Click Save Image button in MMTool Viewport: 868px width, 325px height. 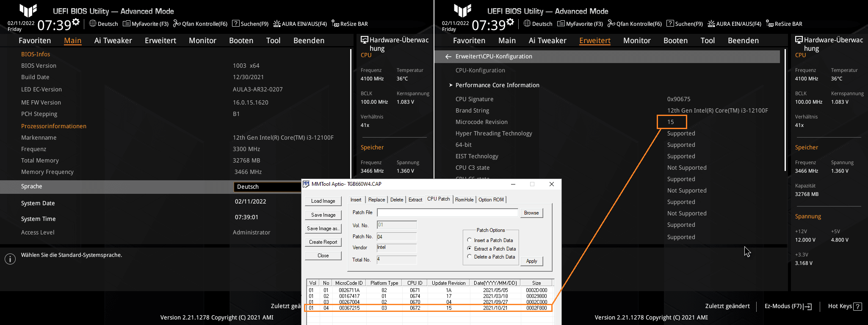pos(323,215)
